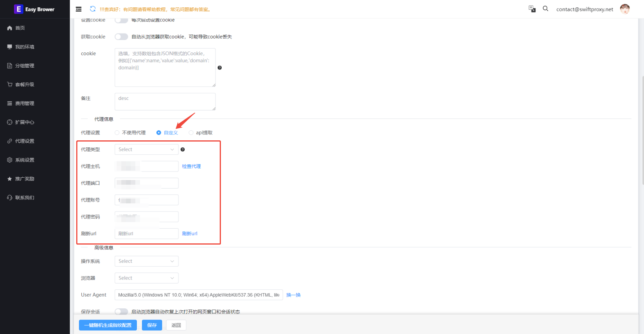Select the 不使用代理 radio option
The image size is (644, 334).
(x=117, y=133)
